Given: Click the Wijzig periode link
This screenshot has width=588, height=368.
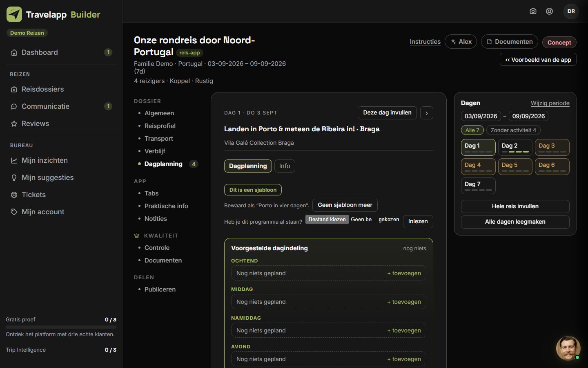Looking at the screenshot, I should 550,103.
